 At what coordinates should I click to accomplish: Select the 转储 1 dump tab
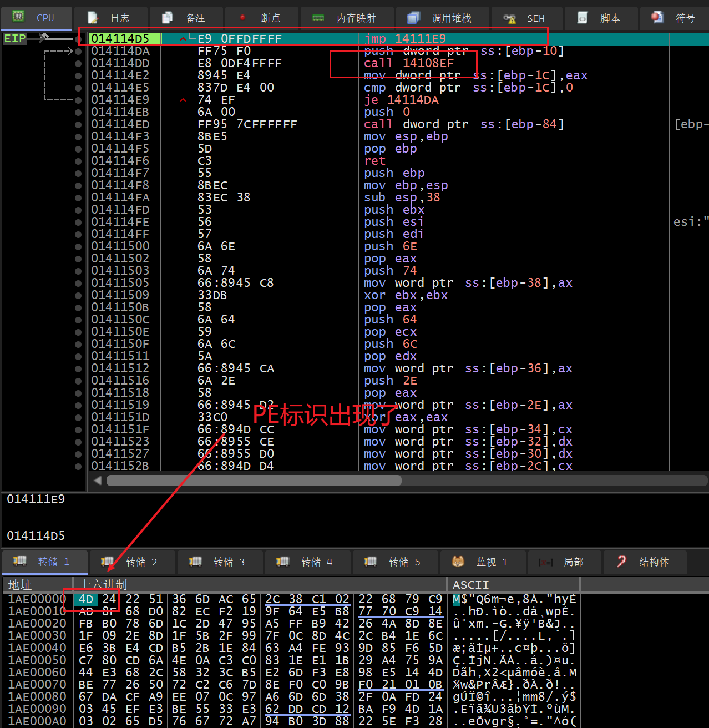[x=45, y=562]
